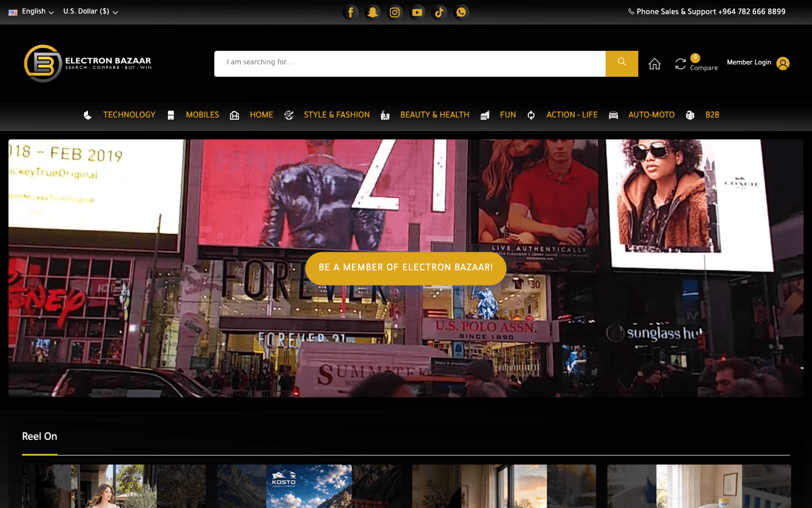Click the icon left of FUN
Image resolution: width=812 pixels, height=508 pixels.
pyautogui.click(x=485, y=115)
